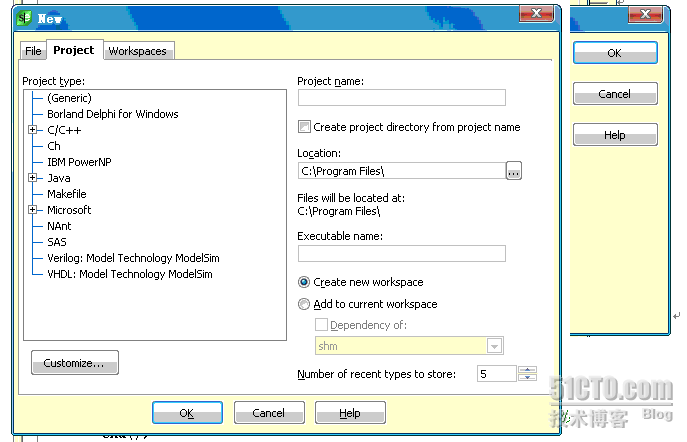Select Ch project type
This screenshot has width=687, height=442.
click(53, 146)
